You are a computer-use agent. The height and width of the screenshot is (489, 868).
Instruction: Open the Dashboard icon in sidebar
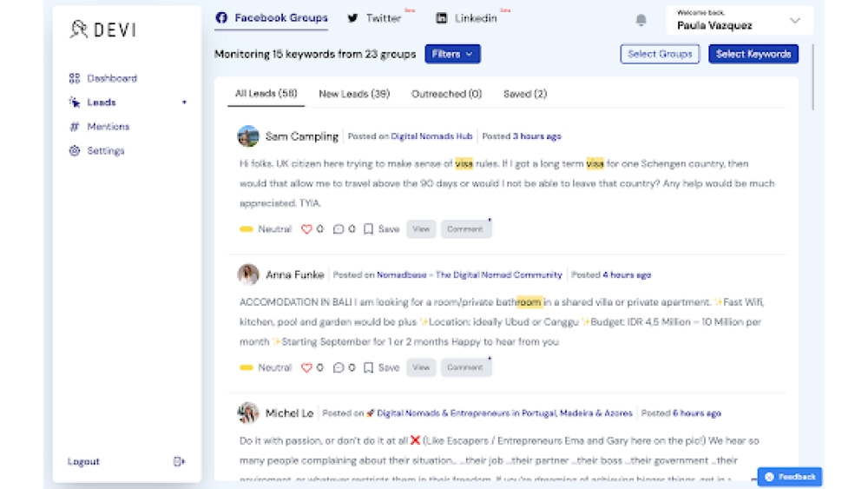click(74, 78)
